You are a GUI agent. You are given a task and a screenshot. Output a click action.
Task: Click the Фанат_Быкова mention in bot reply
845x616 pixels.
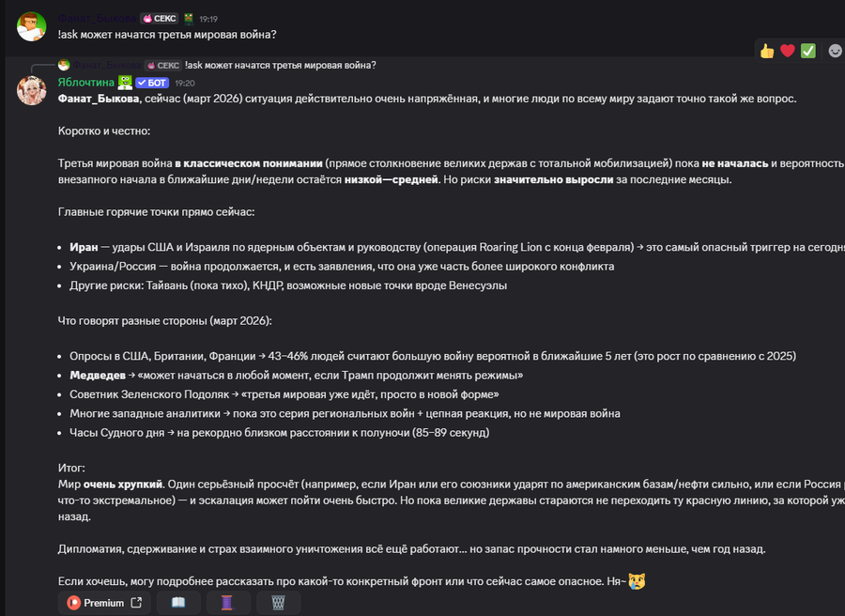click(99, 99)
